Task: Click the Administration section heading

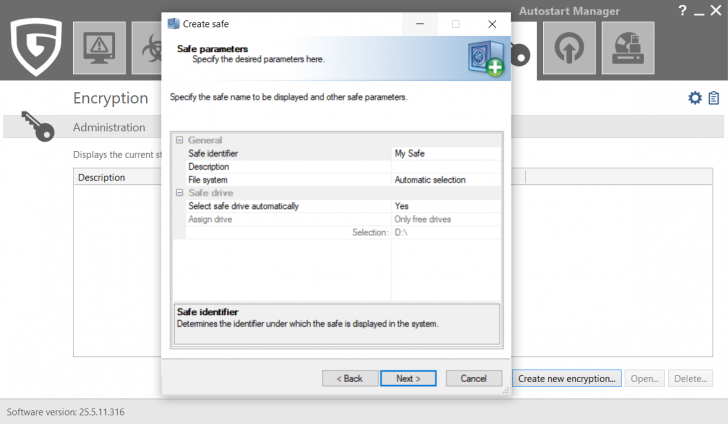Action: (x=109, y=127)
